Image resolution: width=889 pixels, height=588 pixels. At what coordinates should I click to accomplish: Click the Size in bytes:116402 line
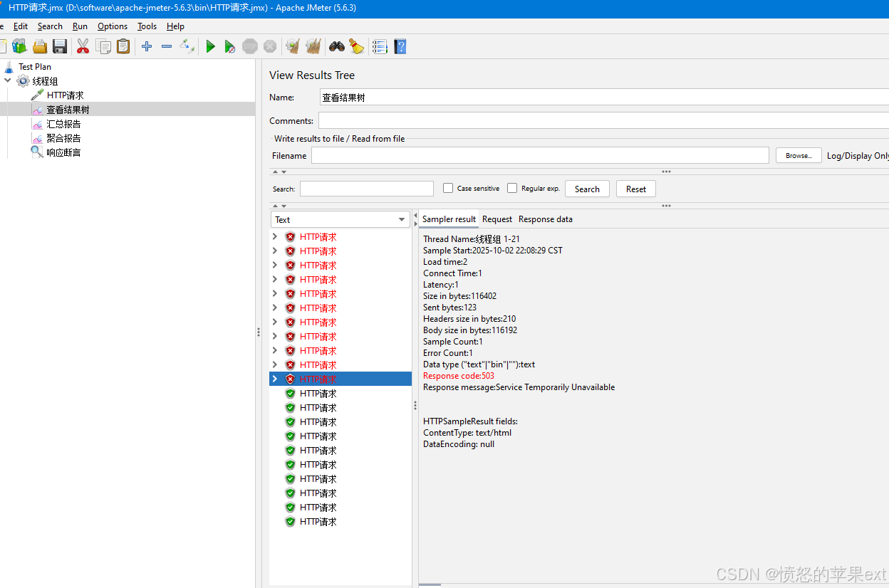click(x=459, y=296)
